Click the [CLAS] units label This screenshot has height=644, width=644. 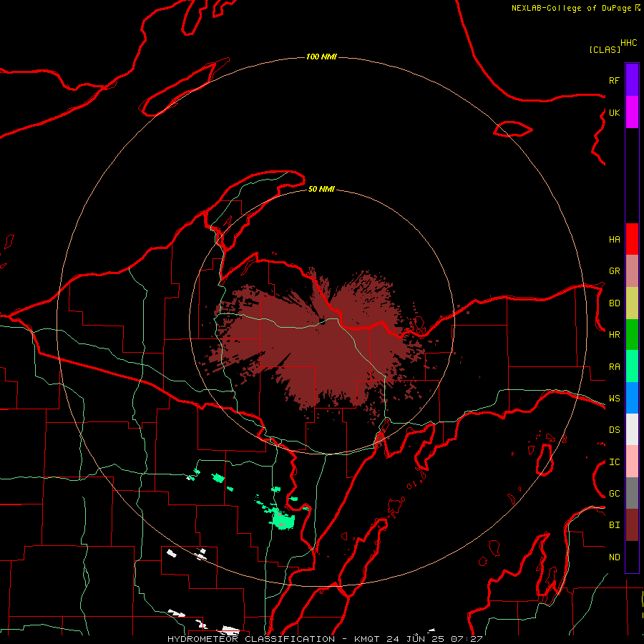[x=605, y=50]
